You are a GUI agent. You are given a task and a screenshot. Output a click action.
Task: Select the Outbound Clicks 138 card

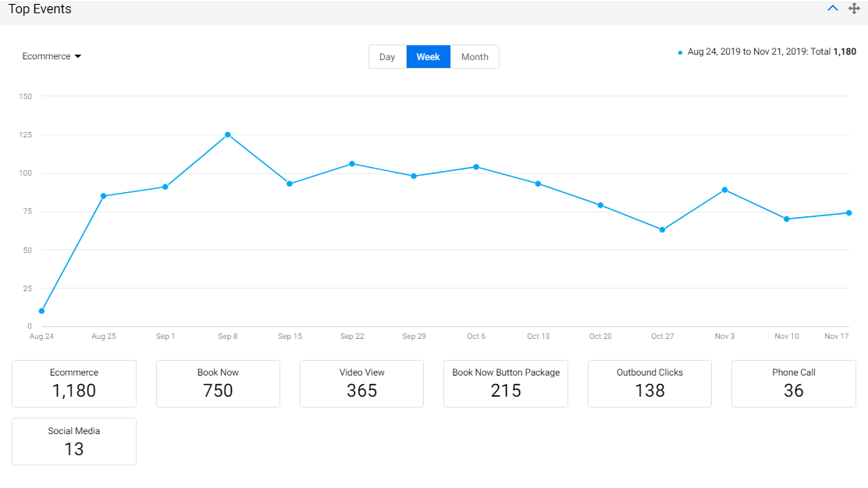click(650, 384)
